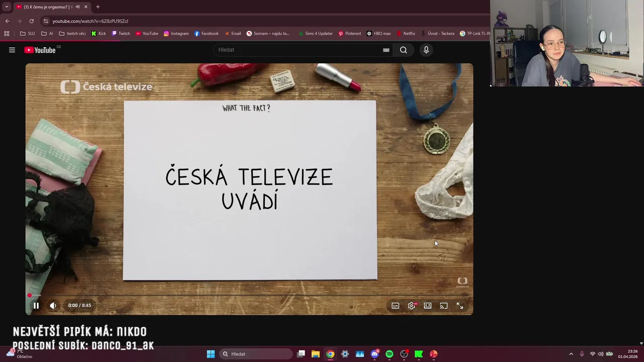Open the TP-Link bookmark
This screenshot has height=362, width=644.
point(474,34)
